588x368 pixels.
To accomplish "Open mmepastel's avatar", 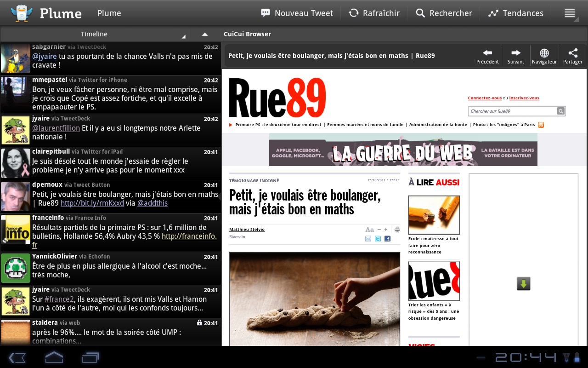I will 16,92.
